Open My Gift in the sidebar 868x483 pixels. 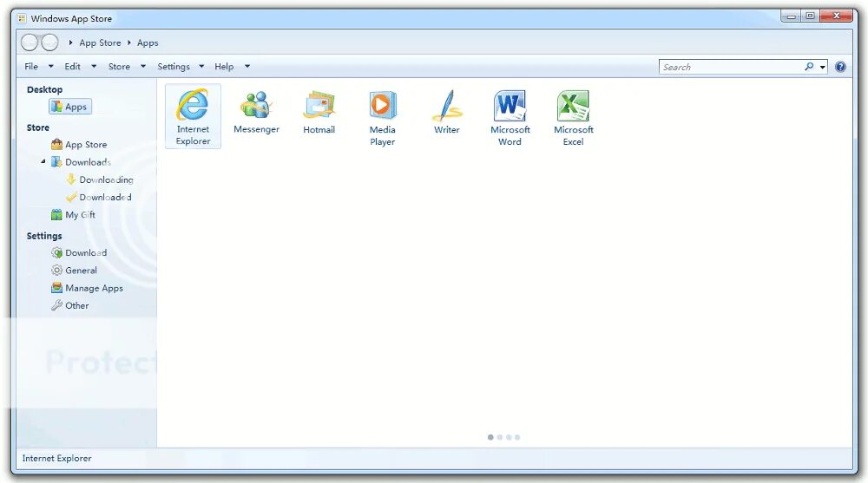point(73,215)
